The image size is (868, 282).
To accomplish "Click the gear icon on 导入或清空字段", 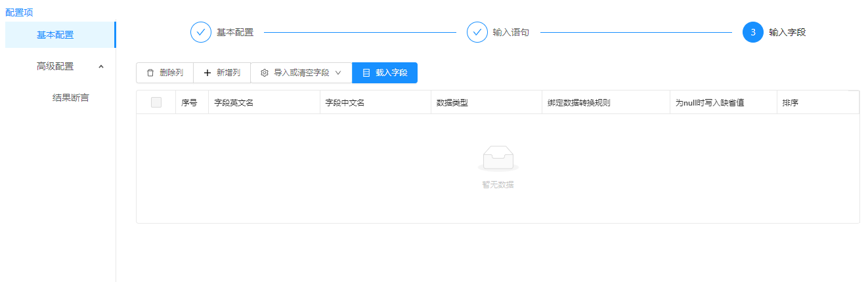I will (265, 73).
